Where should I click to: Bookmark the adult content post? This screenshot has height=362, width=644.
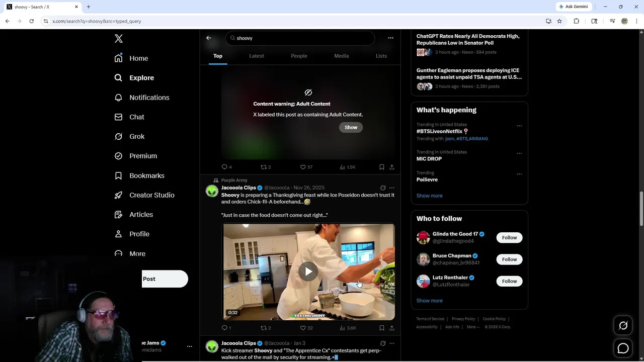click(x=382, y=167)
